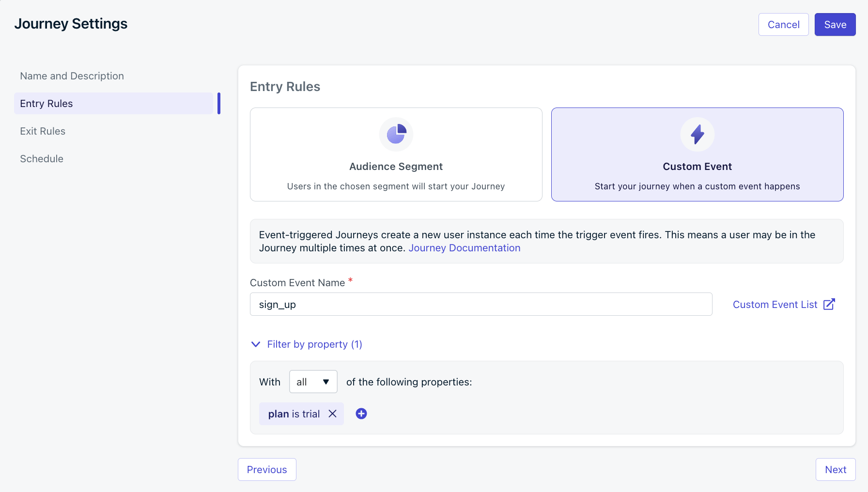Viewport: 868px width, 492px height.
Task: Open the Schedule settings section
Action: click(x=42, y=158)
